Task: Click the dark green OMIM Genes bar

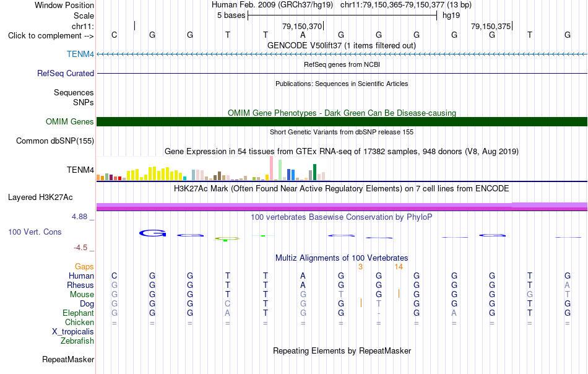Action: 342,121
